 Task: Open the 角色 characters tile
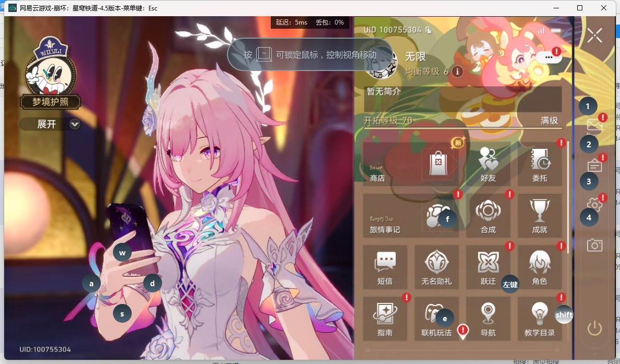click(x=539, y=267)
